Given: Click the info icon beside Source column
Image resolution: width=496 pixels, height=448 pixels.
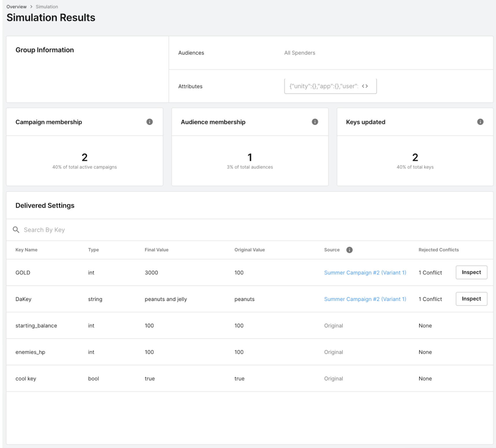Looking at the screenshot, I should click(349, 250).
